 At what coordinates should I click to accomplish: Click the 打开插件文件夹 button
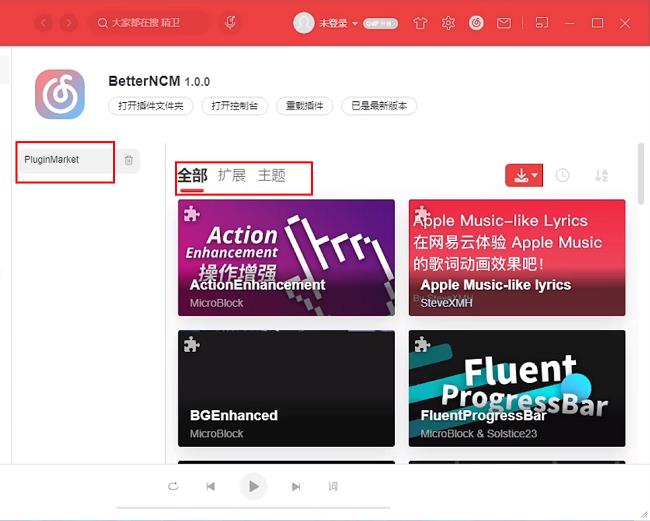coord(150,106)
